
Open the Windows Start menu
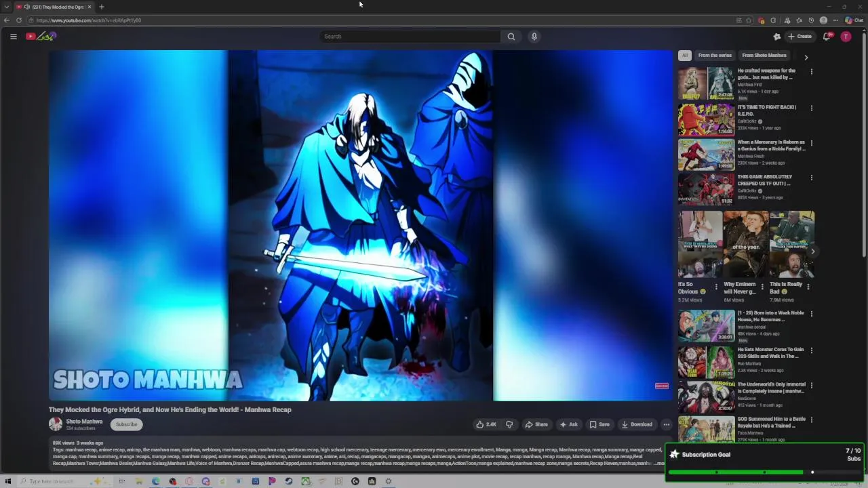(8, 481)
